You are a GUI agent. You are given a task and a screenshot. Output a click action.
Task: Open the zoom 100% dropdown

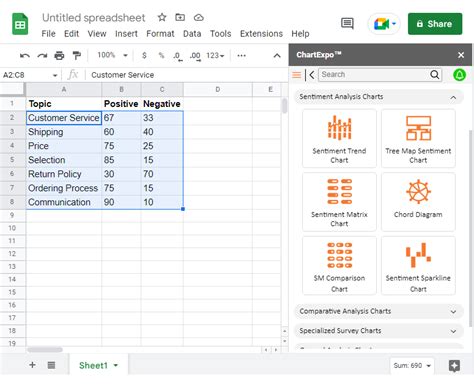click(x=112, y=55)
